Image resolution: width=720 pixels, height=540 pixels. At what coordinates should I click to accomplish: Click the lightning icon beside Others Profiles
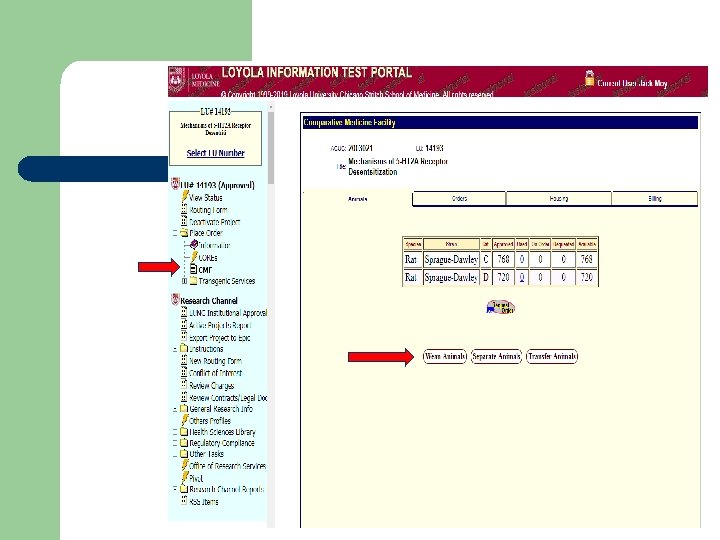pyautogui.click(x=185, y=420)
